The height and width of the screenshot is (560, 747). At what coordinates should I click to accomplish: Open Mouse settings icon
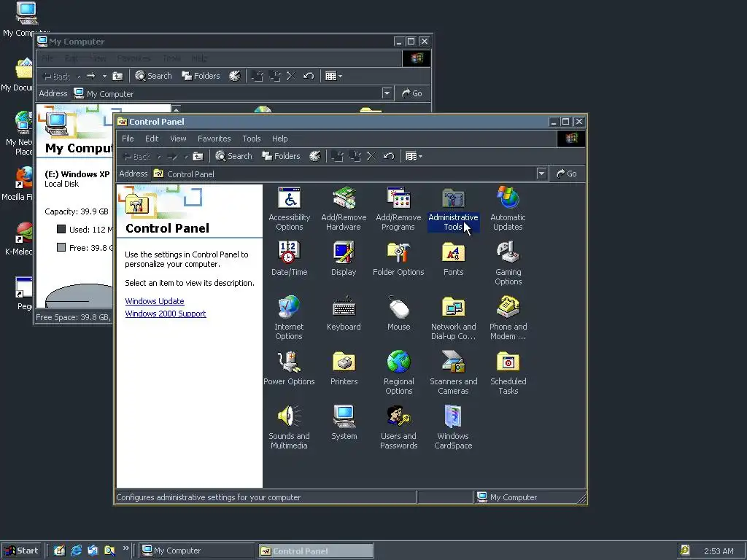point(399,314)
